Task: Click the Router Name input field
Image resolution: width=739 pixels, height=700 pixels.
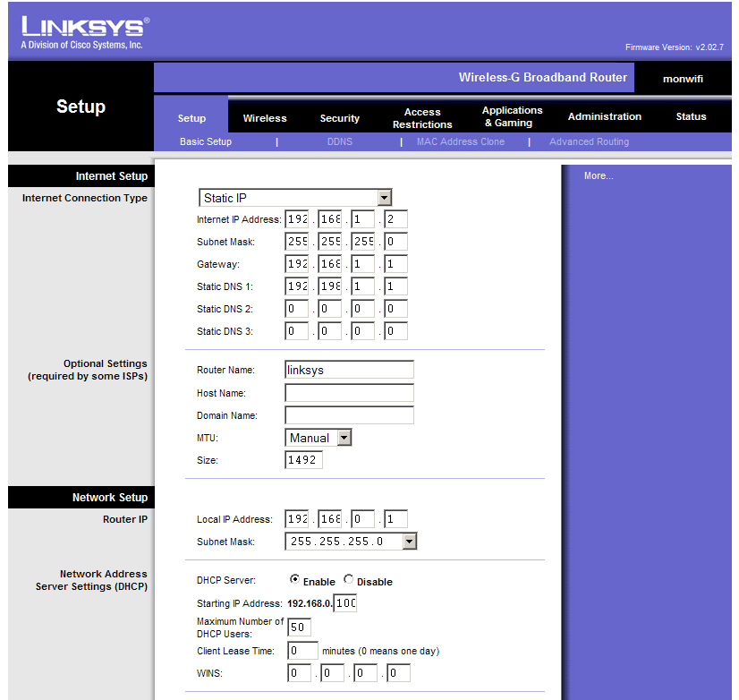Action: (349, 370)
